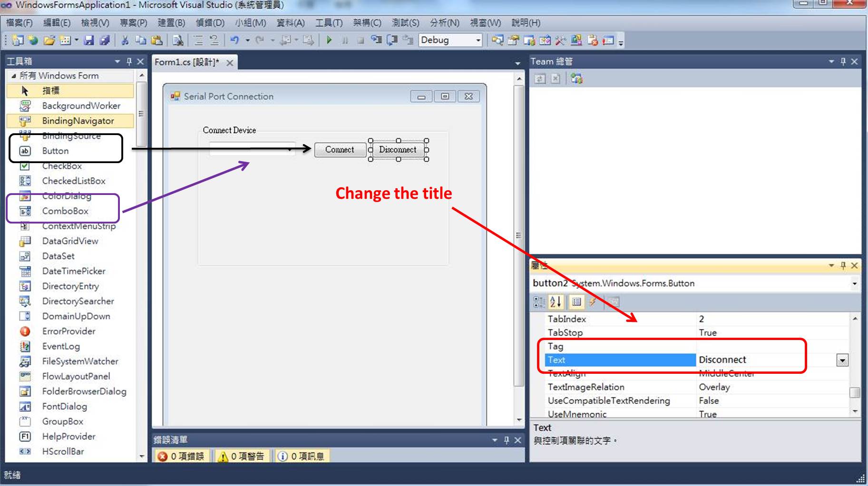Click the Open File folder icon
Viewport: 868px width, 486px height.
click(x=49, y=40)
